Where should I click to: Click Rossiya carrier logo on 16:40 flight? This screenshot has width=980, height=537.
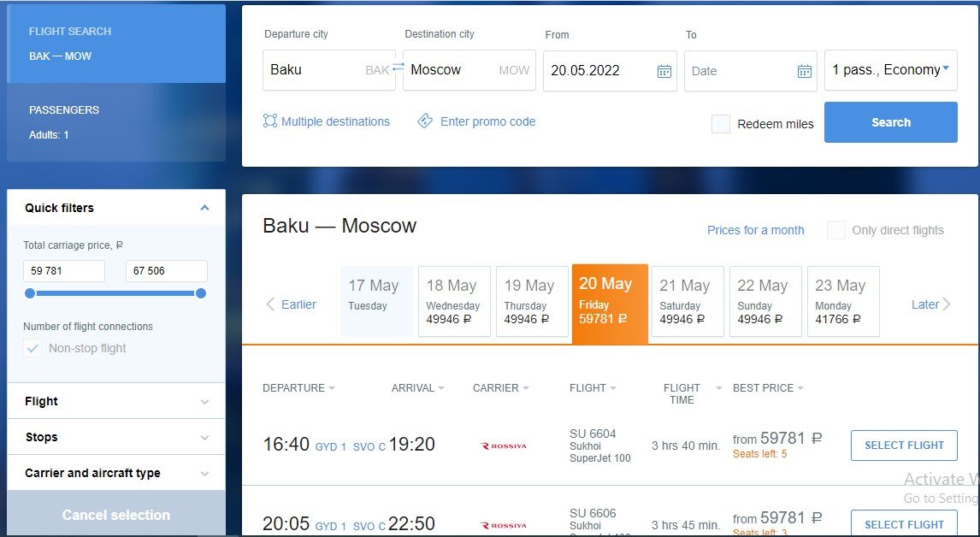(504, 446)
